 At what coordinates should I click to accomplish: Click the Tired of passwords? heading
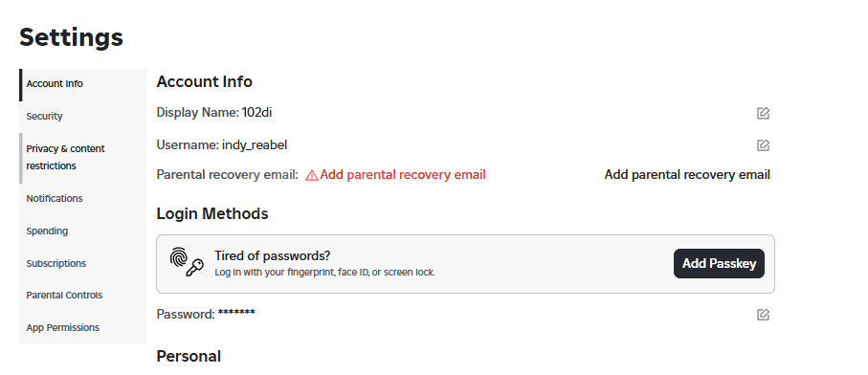click(x=273, y=256)
